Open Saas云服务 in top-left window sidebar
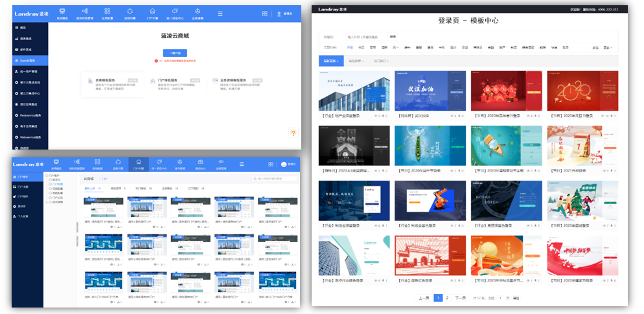 [x=30, y=60]
